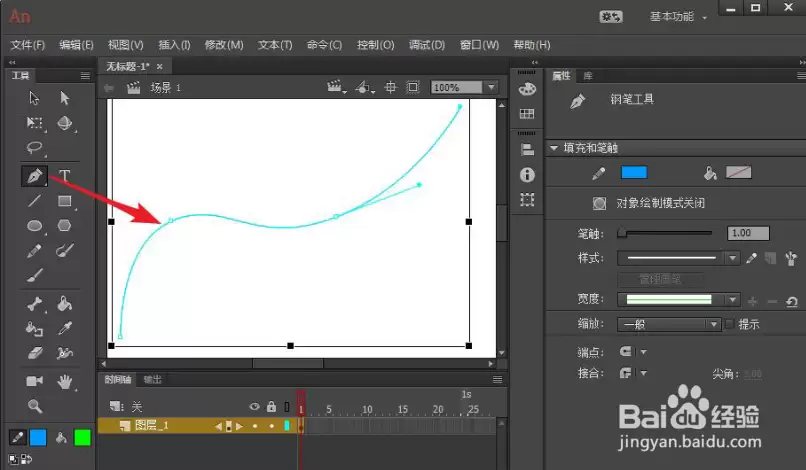Select the Eyedropper tool
This screenshot has width=806, height=470.
[x=65, y=329]
